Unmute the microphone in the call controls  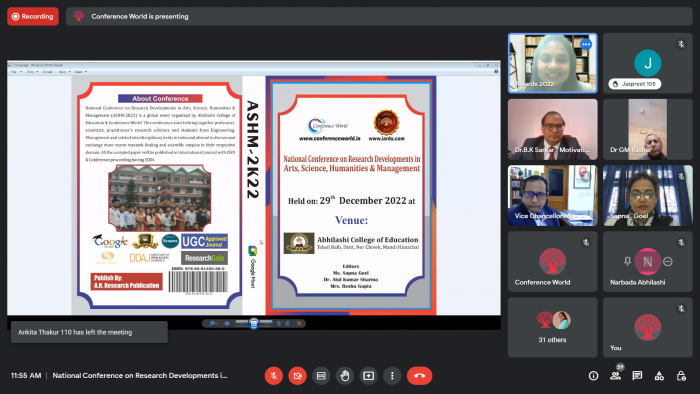coord(274,376)
